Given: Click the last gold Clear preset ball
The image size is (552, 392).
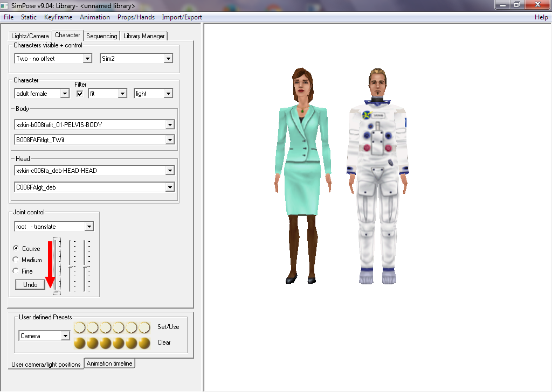Looking at the screenshot, I should pyautogui.click(x=144, y=343).
